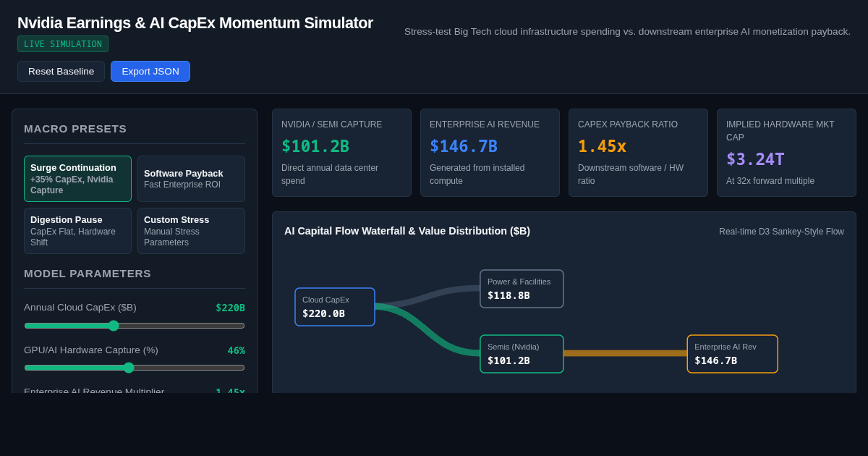
Task: Click the Nvidia Earnings simulator title
Action: [195, 23]
